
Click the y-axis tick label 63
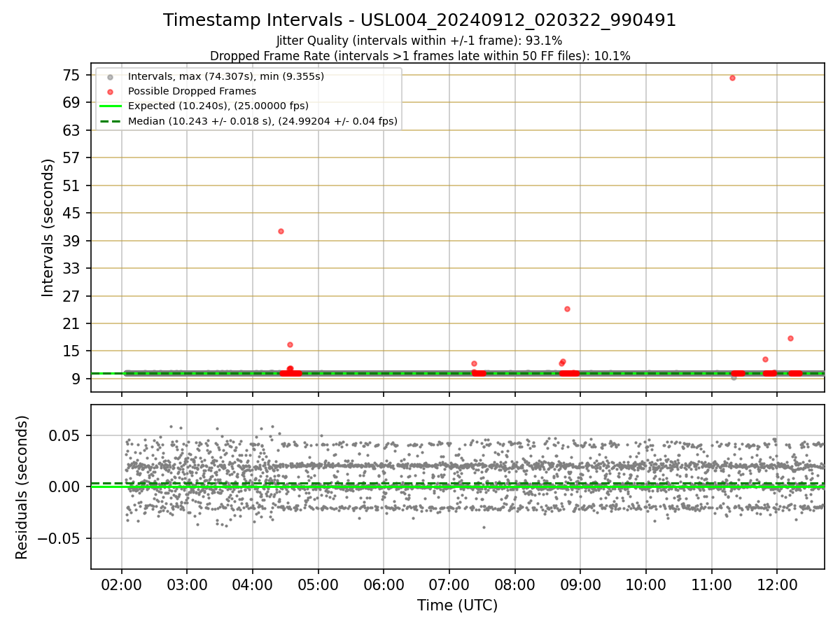point(72,130)
